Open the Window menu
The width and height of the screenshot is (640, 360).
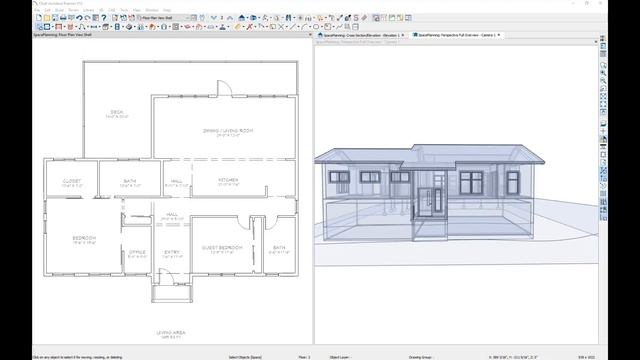pyautogui.click(x=152, y=10)
